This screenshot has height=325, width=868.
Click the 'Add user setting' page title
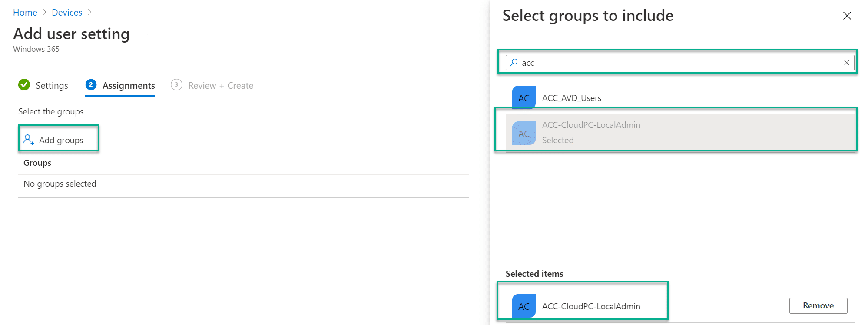[71, 34]
